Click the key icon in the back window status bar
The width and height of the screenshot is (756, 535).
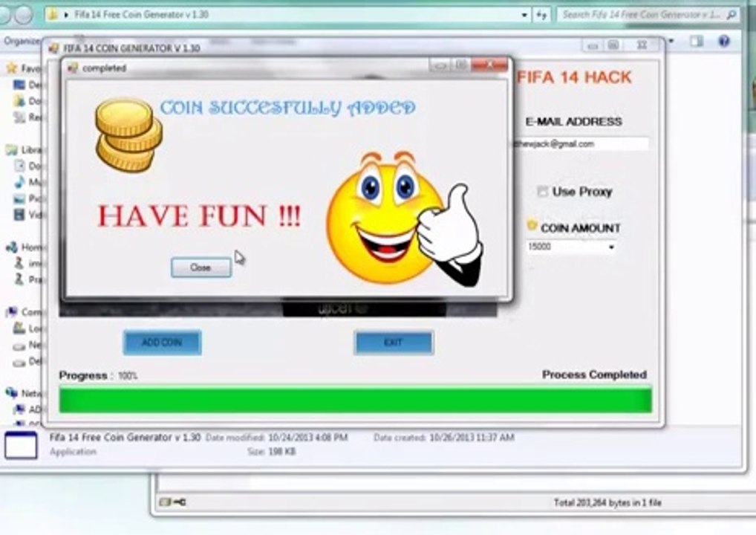(x=179, y=503)
